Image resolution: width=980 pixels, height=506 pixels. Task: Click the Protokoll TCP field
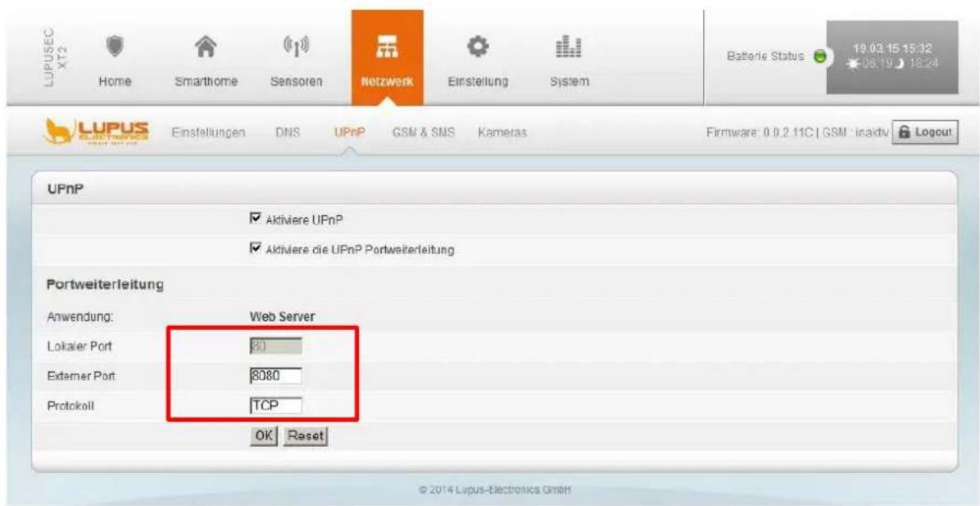click(275, 405)
